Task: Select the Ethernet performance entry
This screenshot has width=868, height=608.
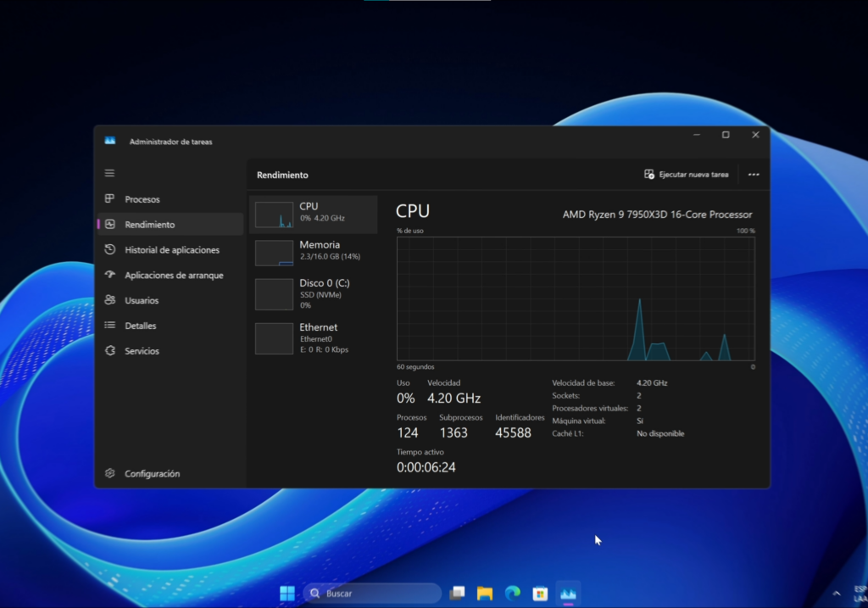Action: (x=313, y=337)
